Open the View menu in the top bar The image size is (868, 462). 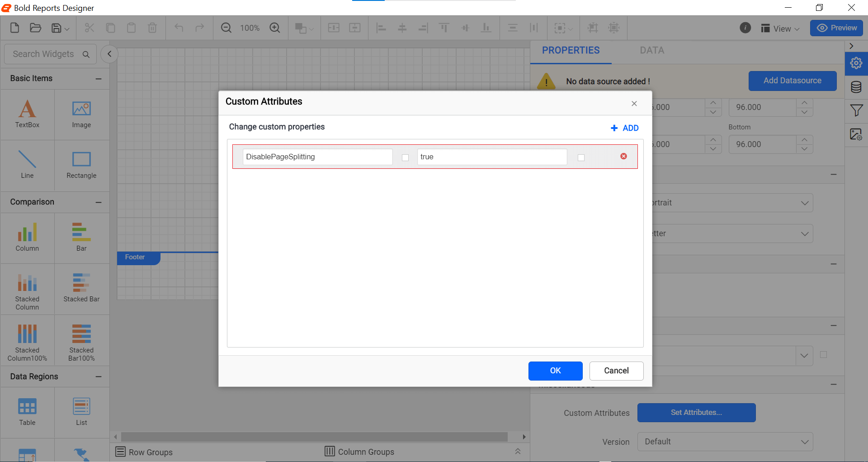(780, 28)
